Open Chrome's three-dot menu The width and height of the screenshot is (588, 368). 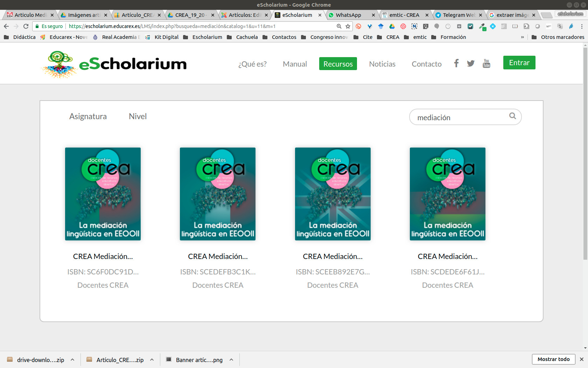pyautogui.click(x=582, y=26)
